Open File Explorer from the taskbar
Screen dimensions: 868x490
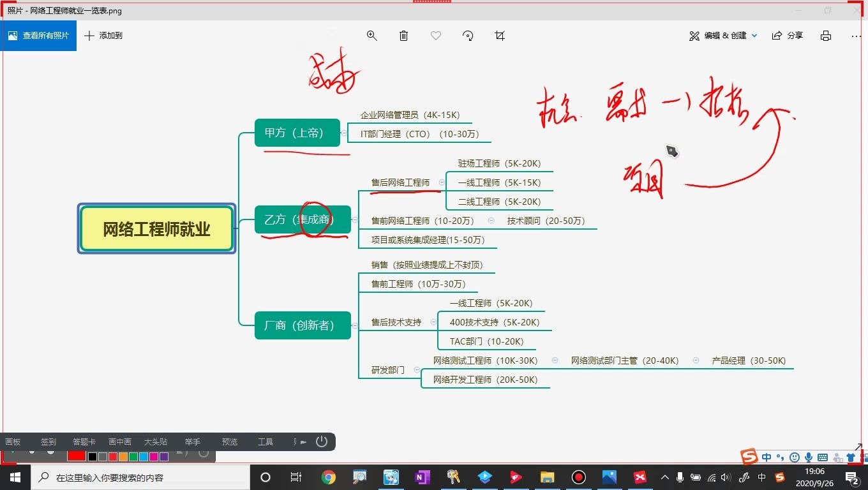point(548,477)
